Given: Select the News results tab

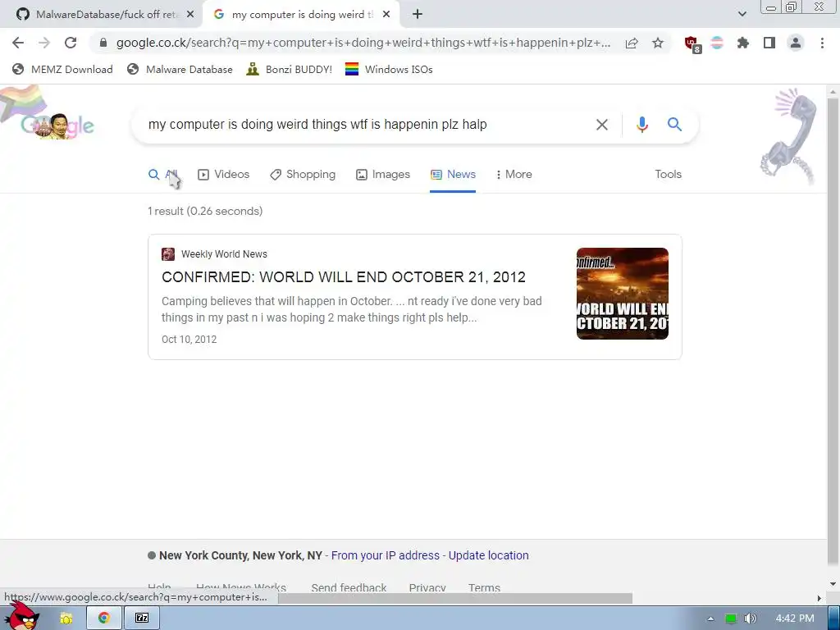Looking at the screenshot, I should 453,174.
